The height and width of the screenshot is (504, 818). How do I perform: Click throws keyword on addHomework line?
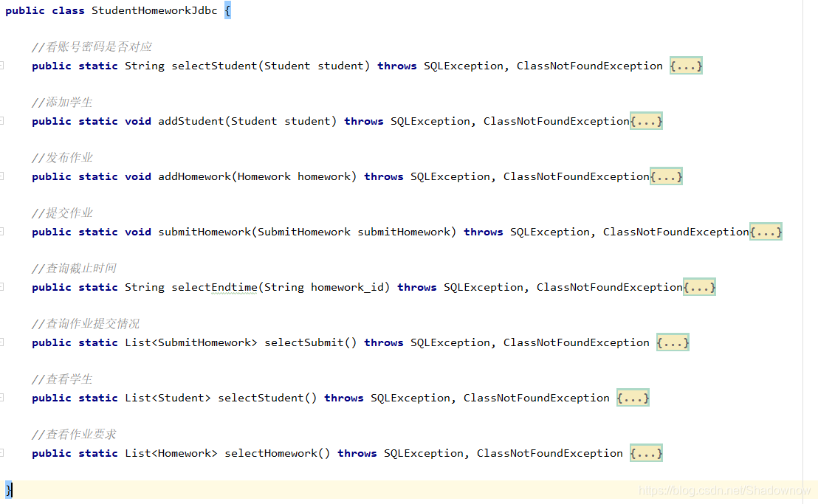point(383,176)
